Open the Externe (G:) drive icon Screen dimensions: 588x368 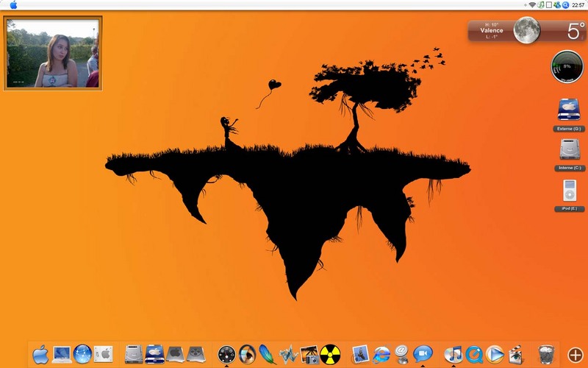569,110
